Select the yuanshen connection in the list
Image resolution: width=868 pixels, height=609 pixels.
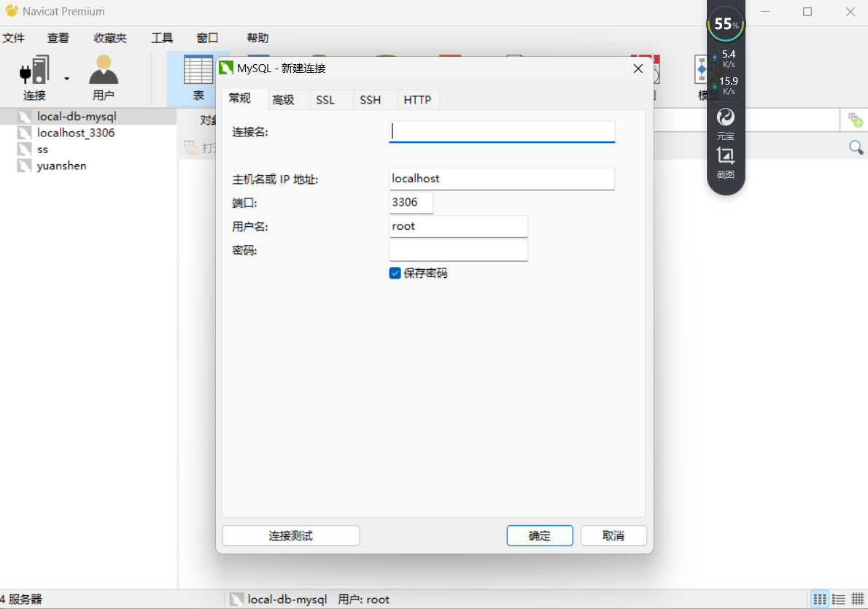pos(61,166)
